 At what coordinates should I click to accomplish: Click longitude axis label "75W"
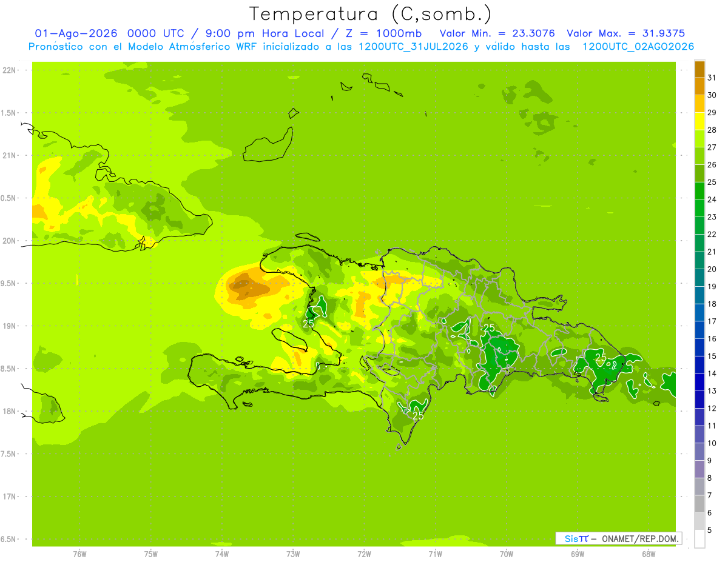pyautogui.click(x=151, y=554)
